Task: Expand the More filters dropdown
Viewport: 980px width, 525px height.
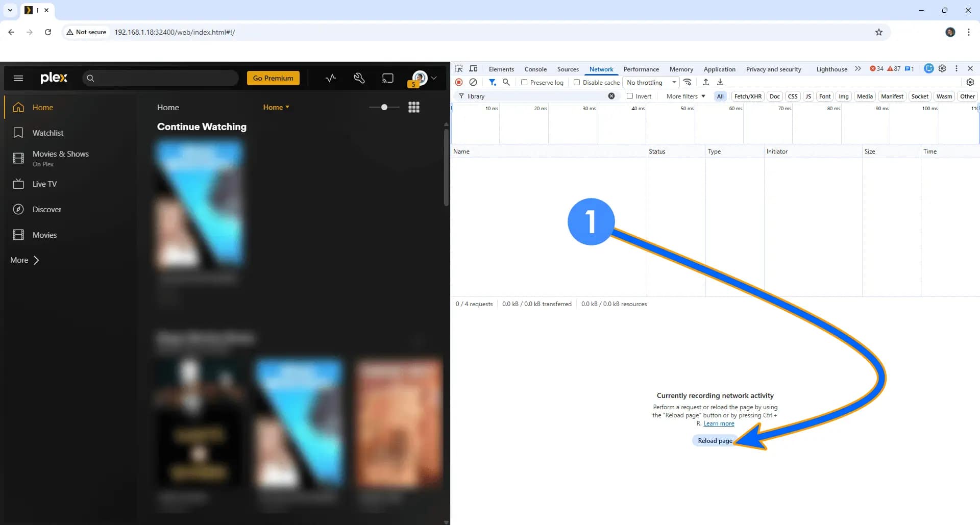Action: 685,96
